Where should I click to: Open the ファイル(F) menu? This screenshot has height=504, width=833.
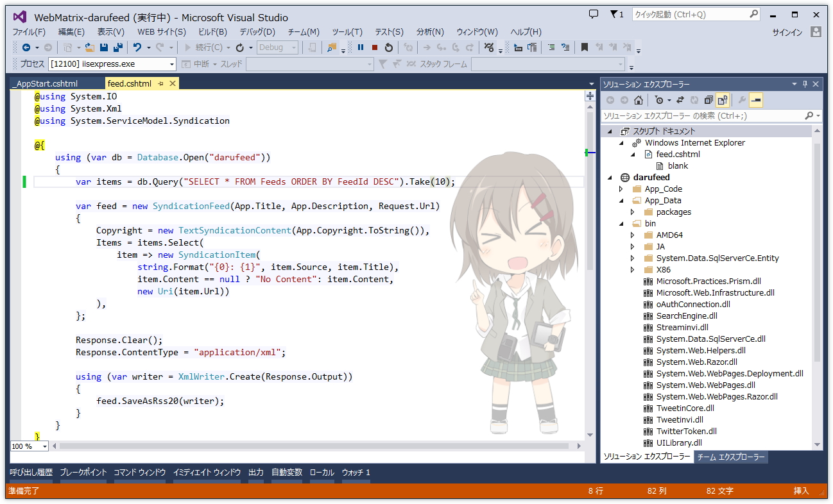(x=29, y=31)
